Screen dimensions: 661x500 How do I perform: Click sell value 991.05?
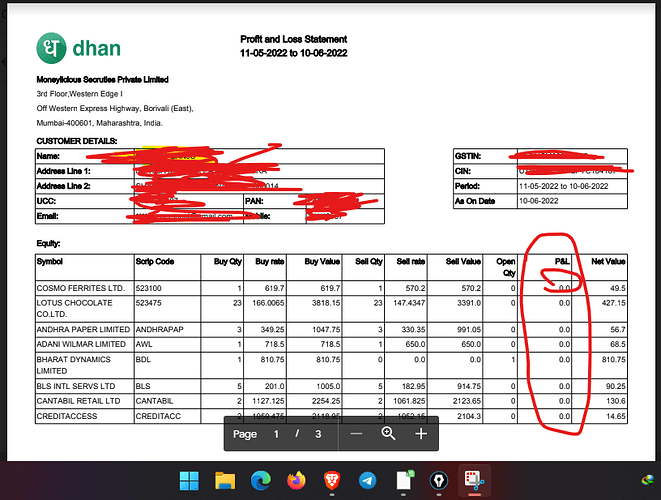pyautogui.click(x=469, y=329)
